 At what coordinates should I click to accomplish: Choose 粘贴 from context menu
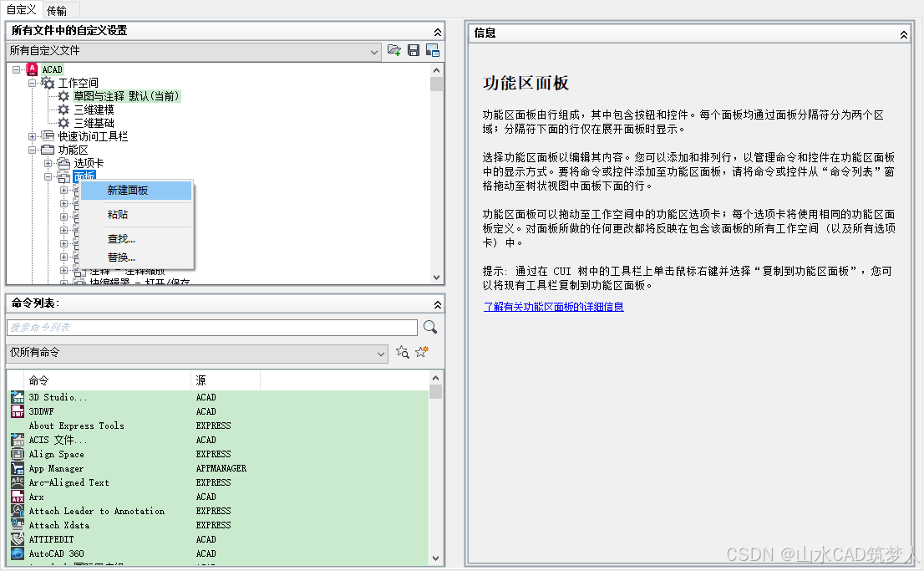(135, 214)
